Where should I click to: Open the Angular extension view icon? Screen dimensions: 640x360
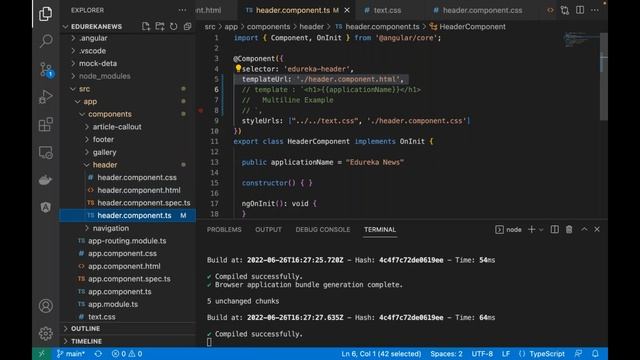click(x=46, y=207)
